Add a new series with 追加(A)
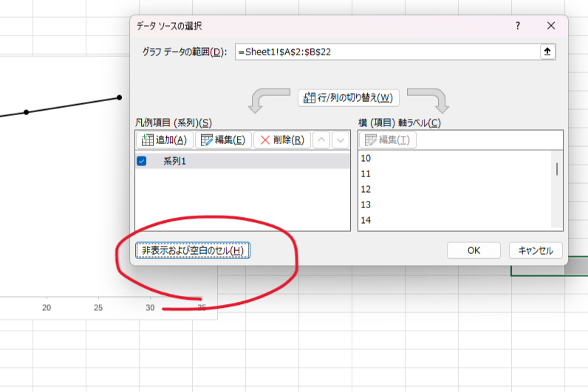This screenshot has height=392, width=588. 165,140
